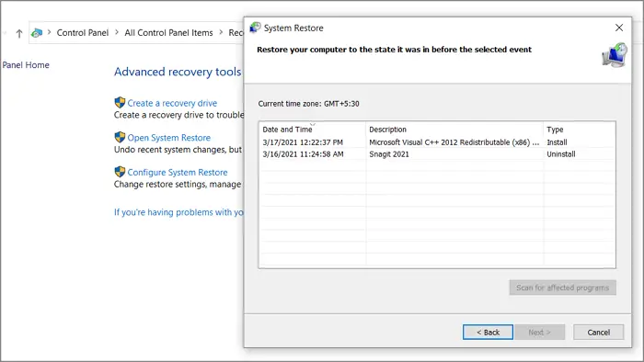Open the Create a recovery drive link
Image resolution: width=644 pixels, height=362 pixels.
172,103
